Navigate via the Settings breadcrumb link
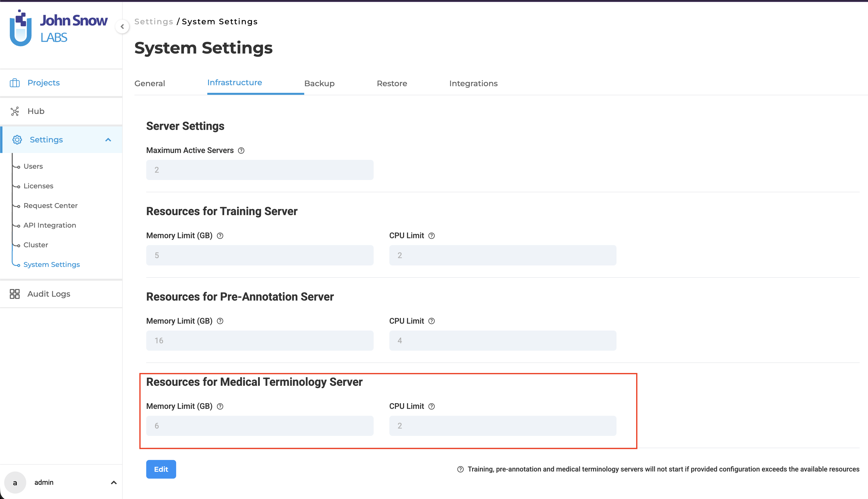868x499 pixels. coord(154,21)
